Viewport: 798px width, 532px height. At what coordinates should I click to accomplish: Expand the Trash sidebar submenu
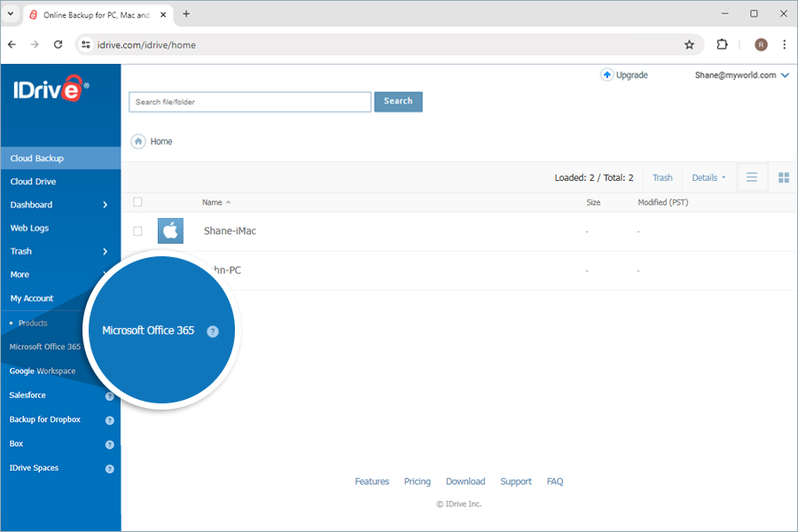(x=105, y=252)
